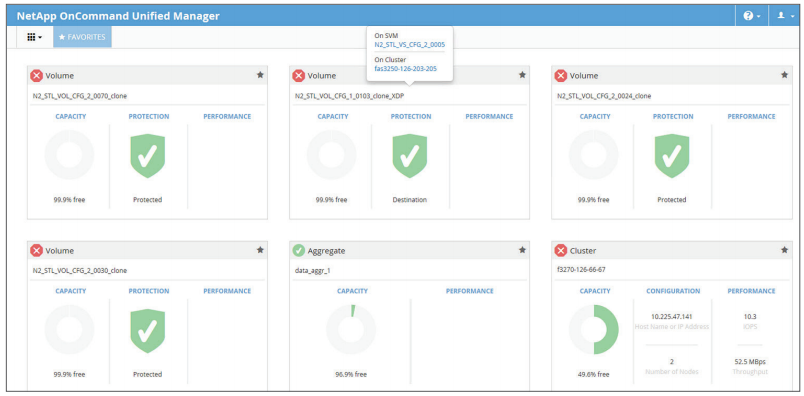
Task: Click protection shield on N2_STL_VOL_CFG_2_0024_clone card
Action: pyautogui.click(x=672, y=155)
